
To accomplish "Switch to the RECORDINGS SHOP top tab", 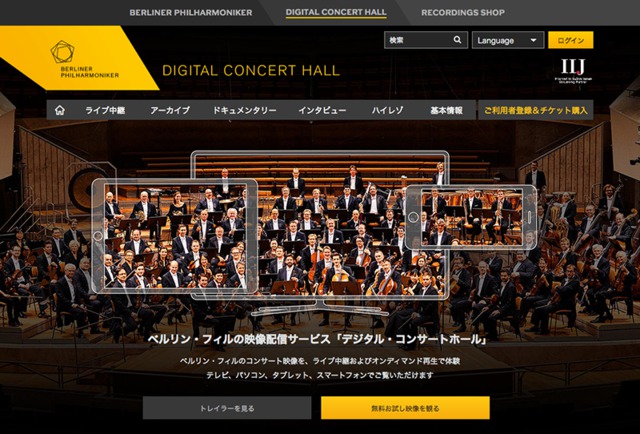I will pyautogui.click(x=463, y=13).
